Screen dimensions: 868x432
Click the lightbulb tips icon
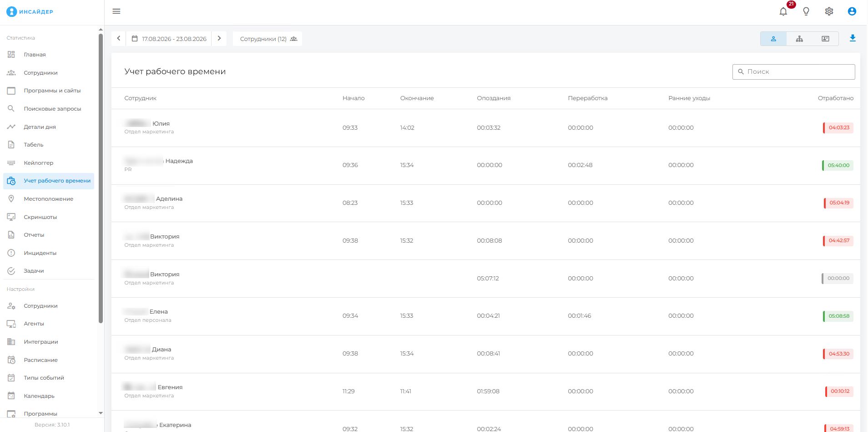click(x=806, y=11)
